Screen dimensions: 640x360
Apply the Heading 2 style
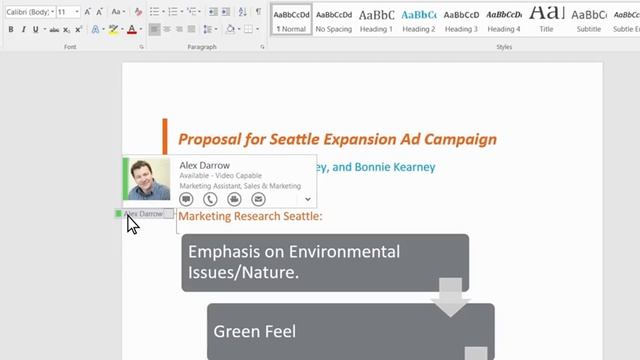point(418,19)
